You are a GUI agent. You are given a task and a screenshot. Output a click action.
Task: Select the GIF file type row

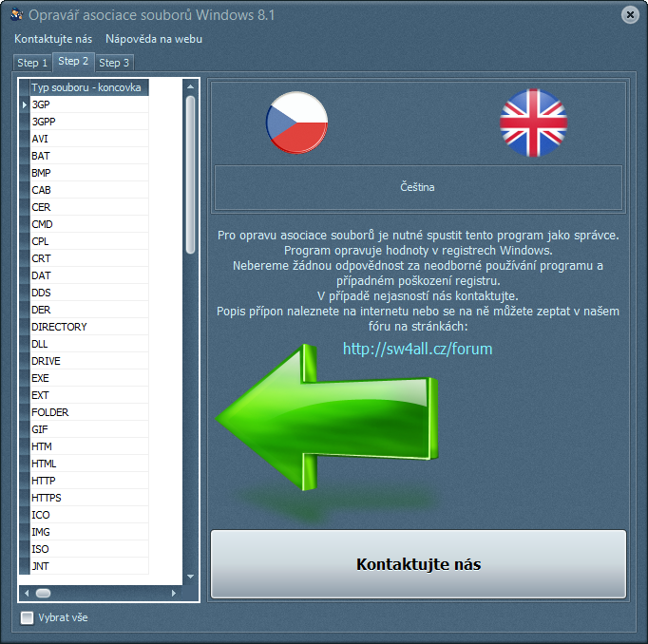pyautogui.click(x=89, y=429)
